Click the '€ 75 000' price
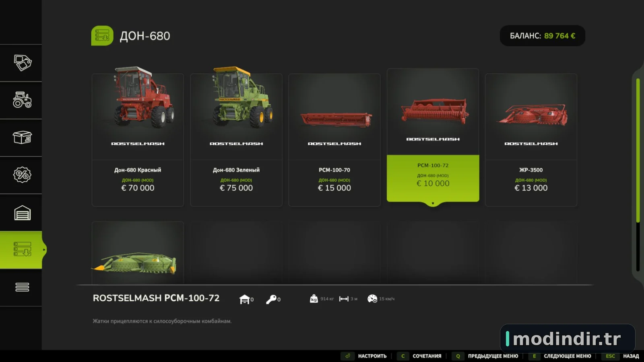This screenshot has height=362, width=644. pos(236,188)
